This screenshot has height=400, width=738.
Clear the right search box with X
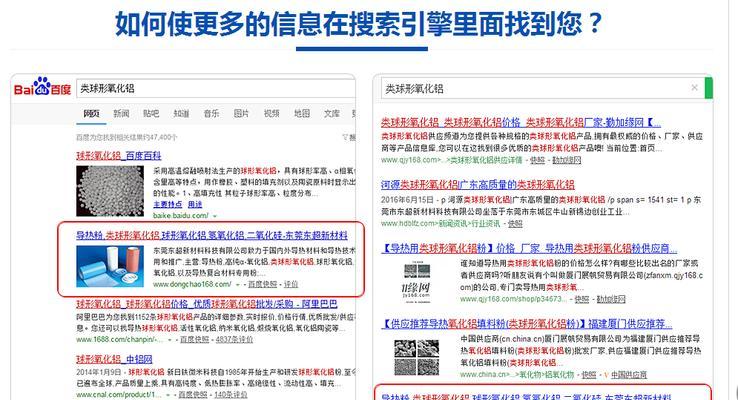coord(694,88)
